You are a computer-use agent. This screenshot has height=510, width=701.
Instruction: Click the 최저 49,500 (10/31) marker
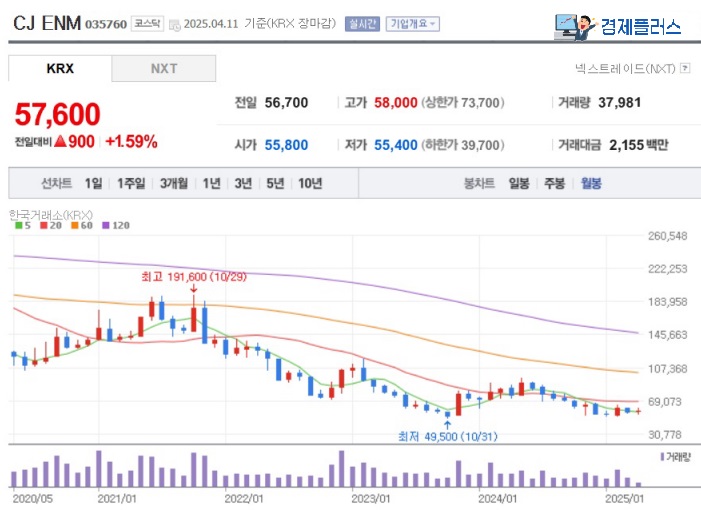(448, 436)
